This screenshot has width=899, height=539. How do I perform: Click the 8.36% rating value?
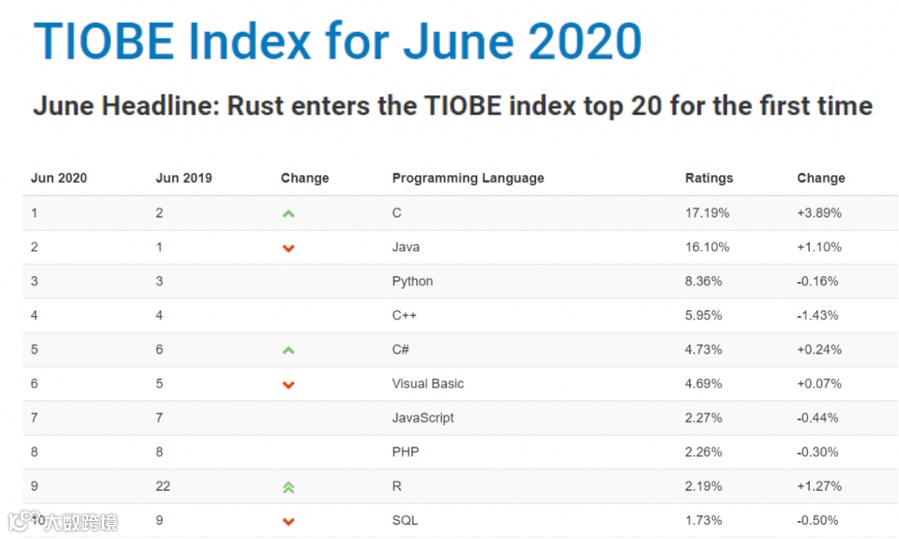703,281
